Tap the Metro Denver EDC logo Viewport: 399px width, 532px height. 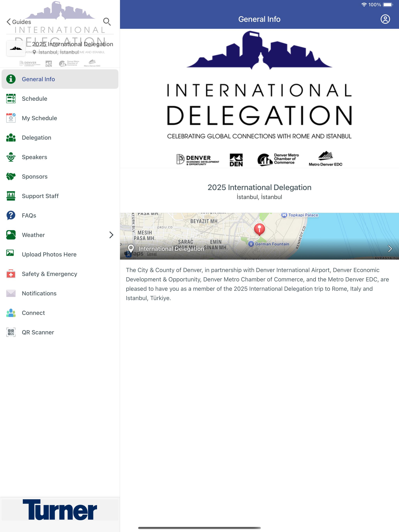pos(325,159)
